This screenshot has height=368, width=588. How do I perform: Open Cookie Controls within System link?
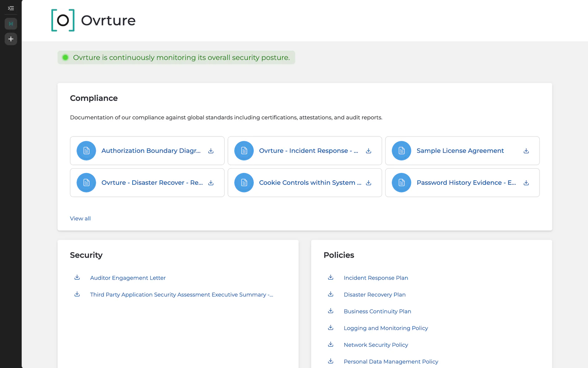(310, 183)
